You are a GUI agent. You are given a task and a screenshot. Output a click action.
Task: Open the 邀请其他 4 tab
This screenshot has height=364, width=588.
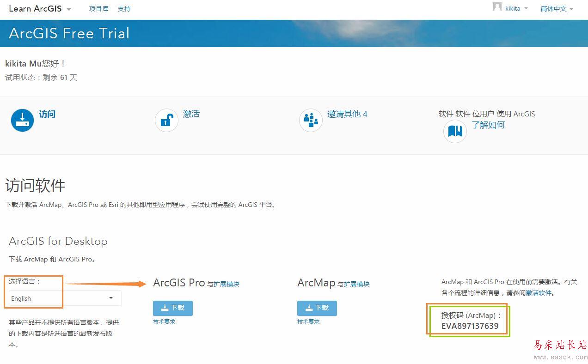point(347,114)
